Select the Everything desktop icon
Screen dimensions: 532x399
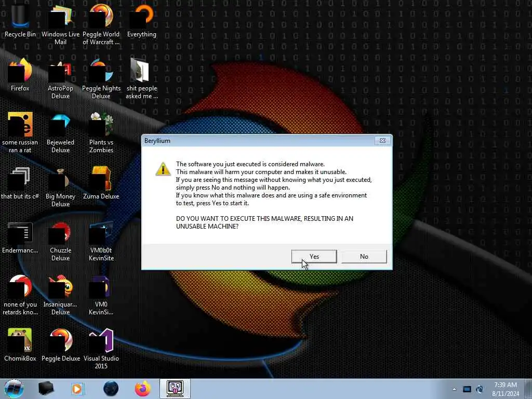pyautogui.click(x=142, y=21)
